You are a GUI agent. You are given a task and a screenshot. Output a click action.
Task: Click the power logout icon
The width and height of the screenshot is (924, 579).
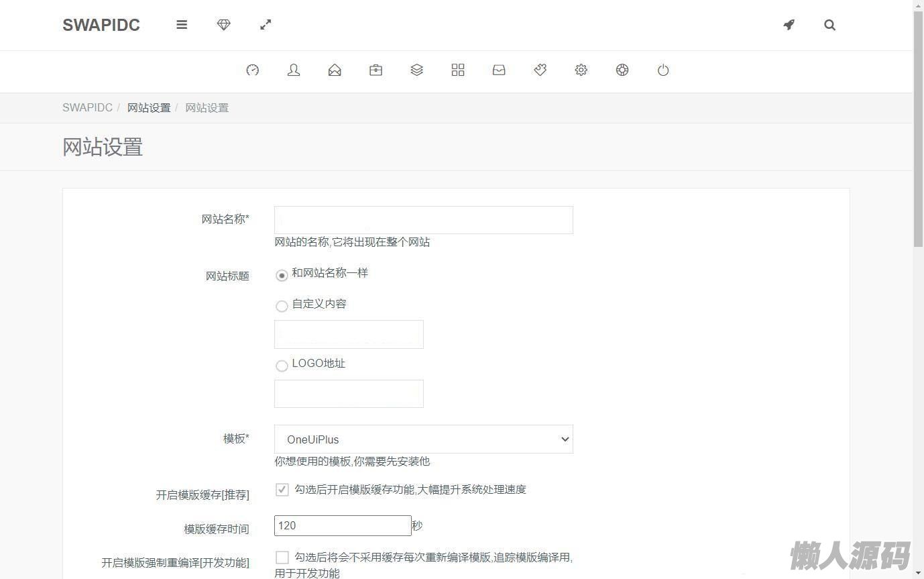[x=663, y=70]
